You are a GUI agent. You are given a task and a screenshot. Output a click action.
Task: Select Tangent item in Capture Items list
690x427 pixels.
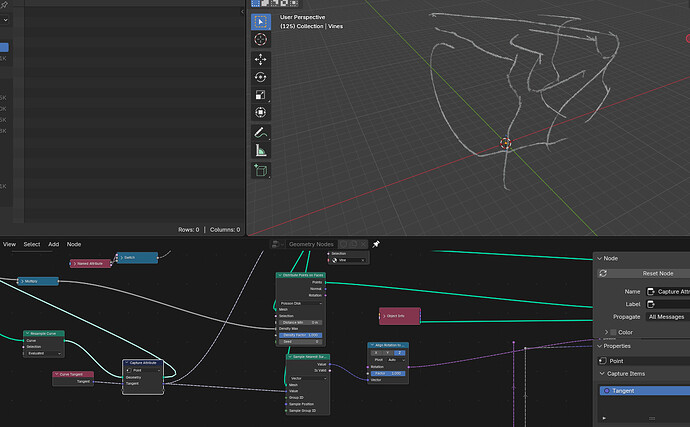click(645, 390)
